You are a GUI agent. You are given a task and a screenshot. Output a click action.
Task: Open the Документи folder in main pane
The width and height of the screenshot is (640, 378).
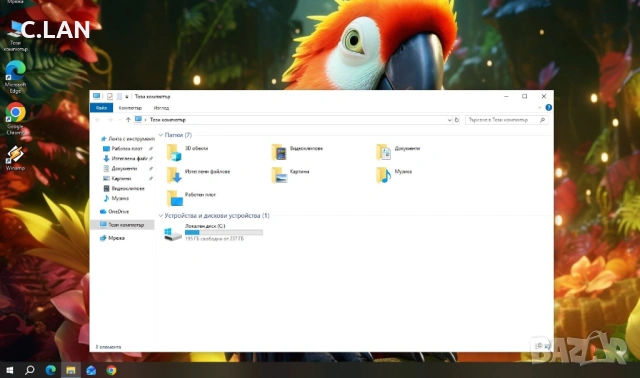[398, 152]
